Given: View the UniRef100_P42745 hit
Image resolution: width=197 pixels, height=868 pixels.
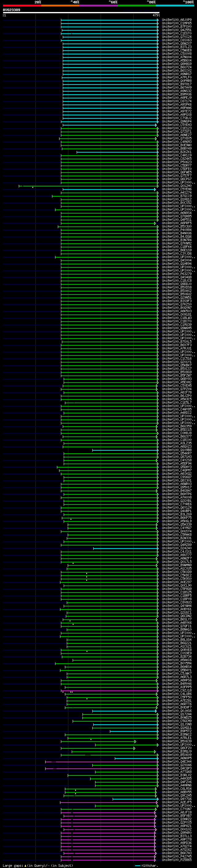Looking at the screenshot, I should [177, 857].
